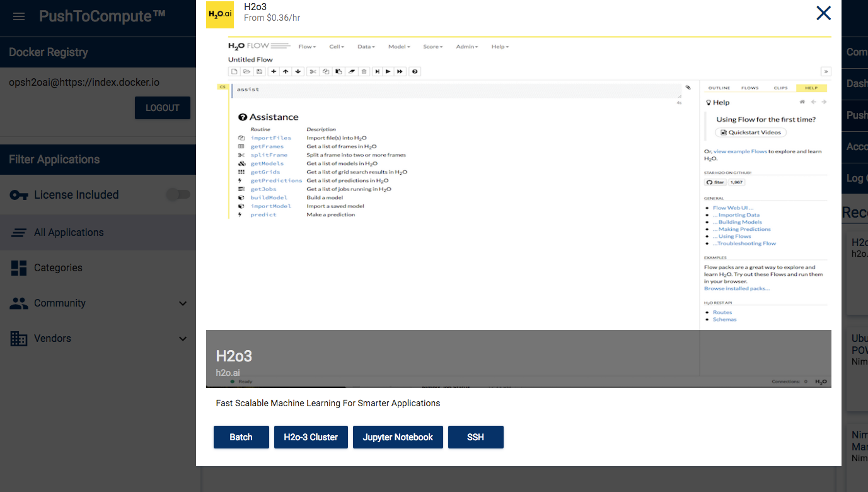Open the Model dropdown in H2O Flow

pyautogui.click(x=399, y=47)
